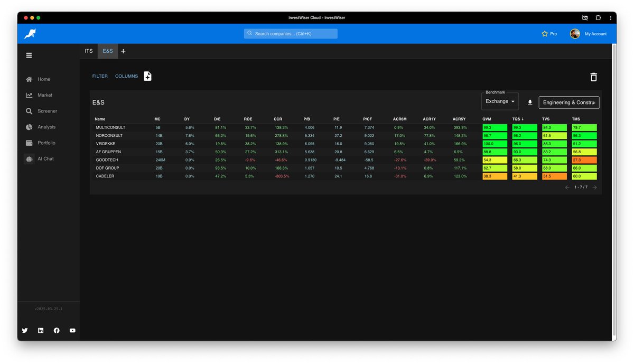Sort by the ROE column header
The height and width of the screenshot is (364, 634).
point(248,119)
